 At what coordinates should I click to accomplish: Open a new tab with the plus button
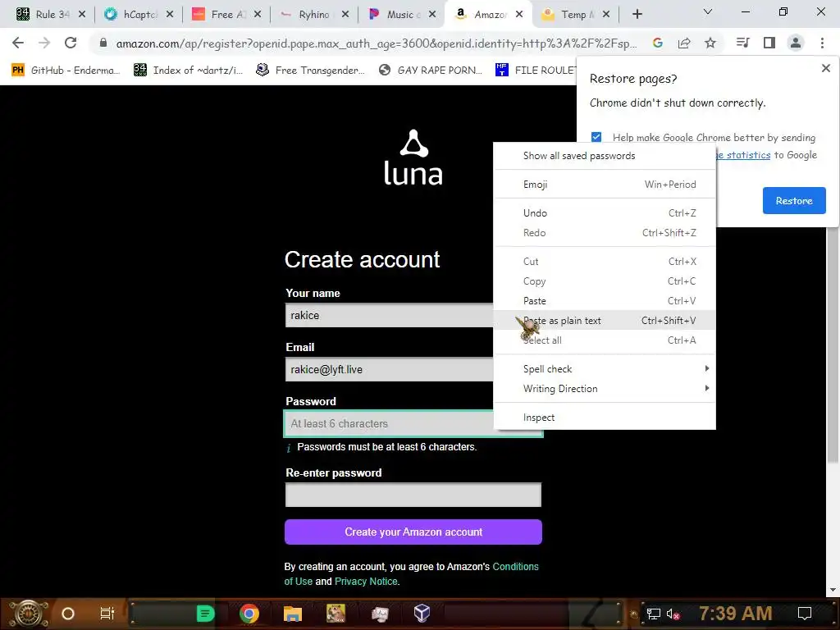[x=637, y=15]
